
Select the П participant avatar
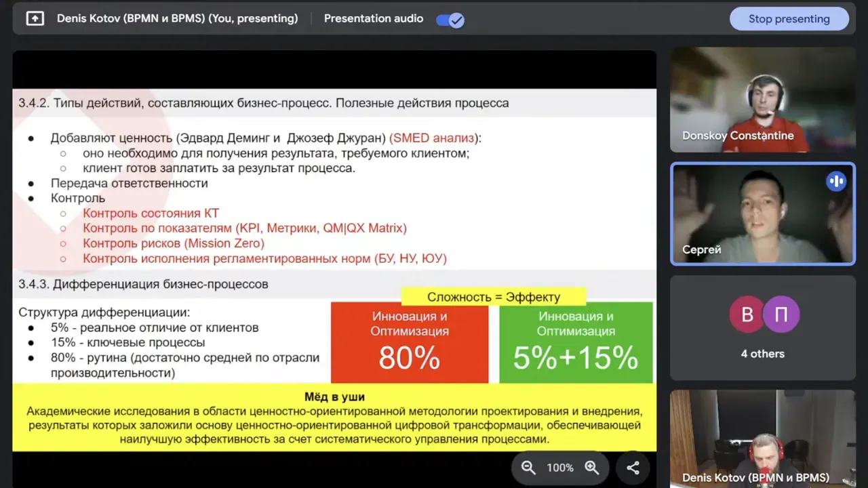click(x=781, y=314)
